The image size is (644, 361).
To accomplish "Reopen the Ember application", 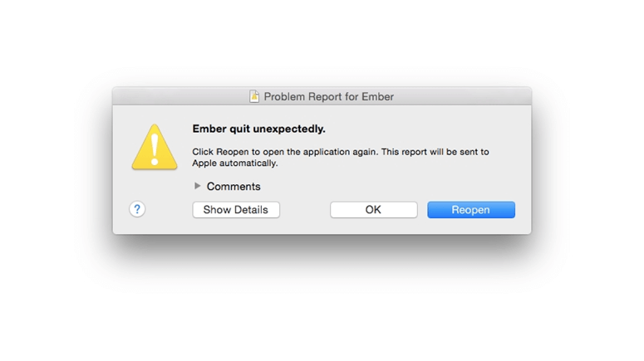I will pyautogui.click(x=470, y=210).
